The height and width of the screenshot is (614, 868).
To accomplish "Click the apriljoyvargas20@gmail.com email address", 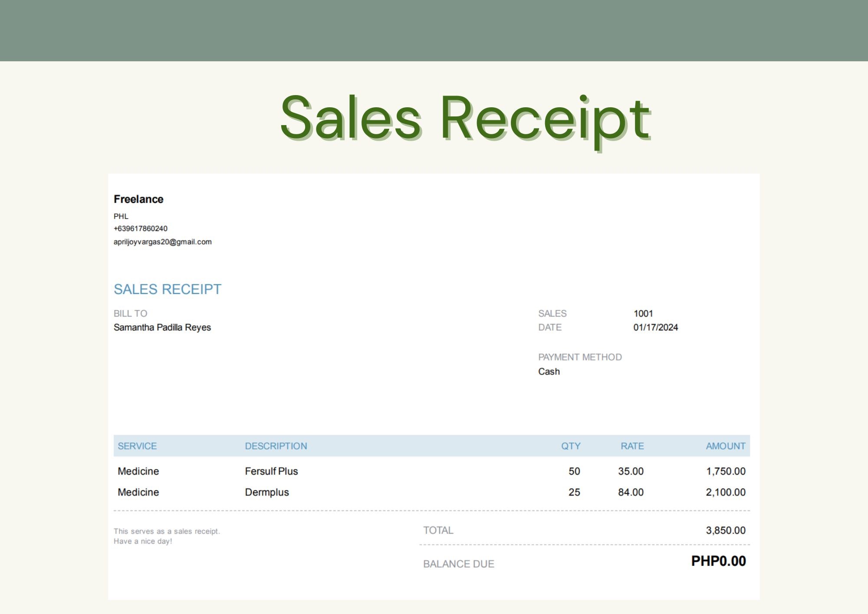I will click(x=162, y=242).
